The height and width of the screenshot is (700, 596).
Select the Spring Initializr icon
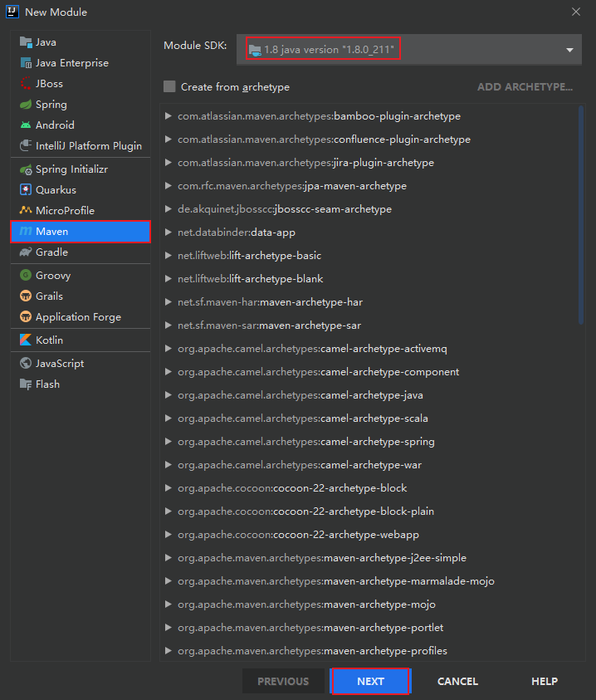click(26, 169)
